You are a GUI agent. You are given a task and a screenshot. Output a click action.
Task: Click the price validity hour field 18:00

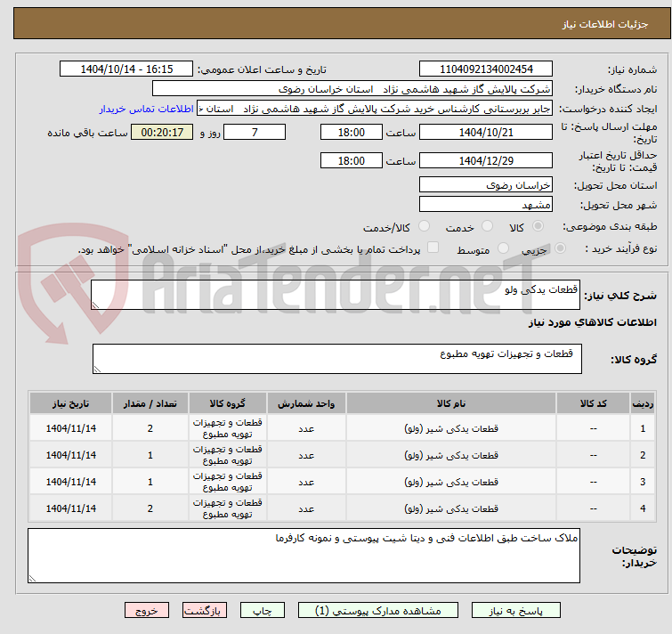[351, 160]
